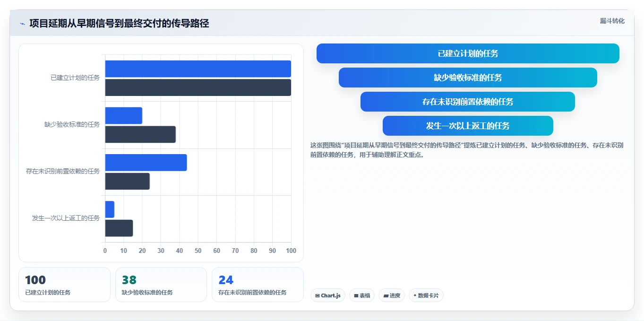Click the x-axis tick label 100
644x321 pixels.
[x=291, y=251]
